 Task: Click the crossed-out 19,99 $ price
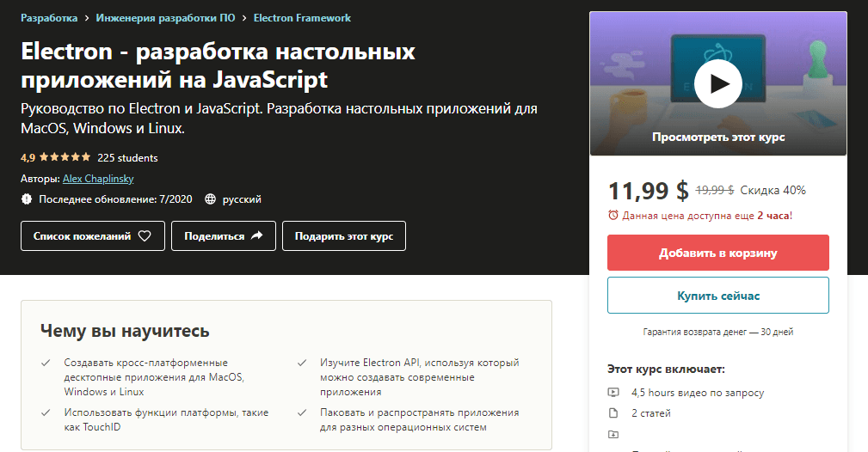(715, 190)
